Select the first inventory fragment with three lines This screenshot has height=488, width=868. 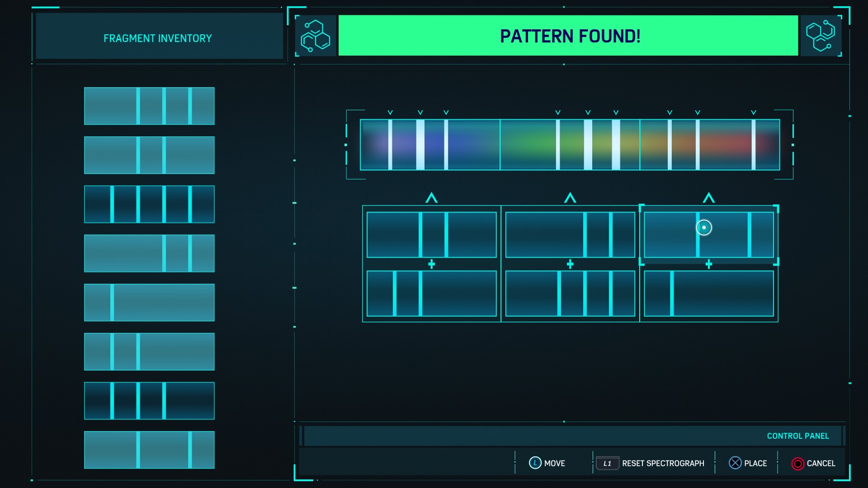[x=149, y=106]
